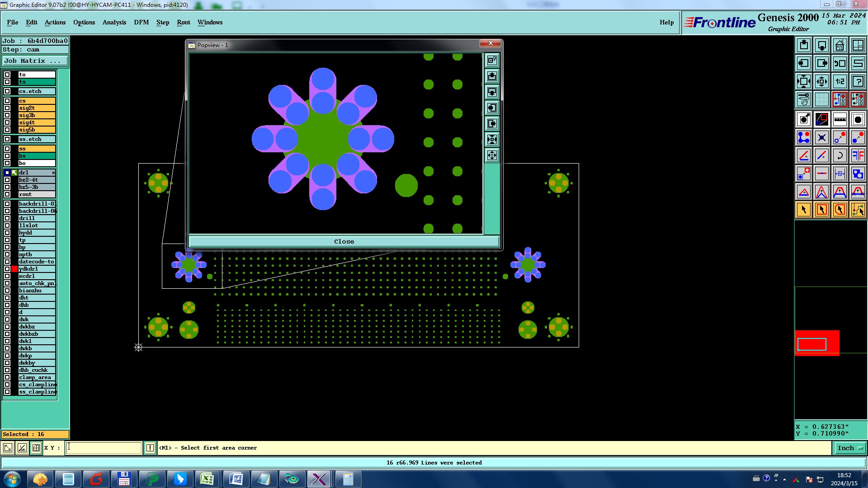Click the coordinate entry '!' button

pos(150,448)
